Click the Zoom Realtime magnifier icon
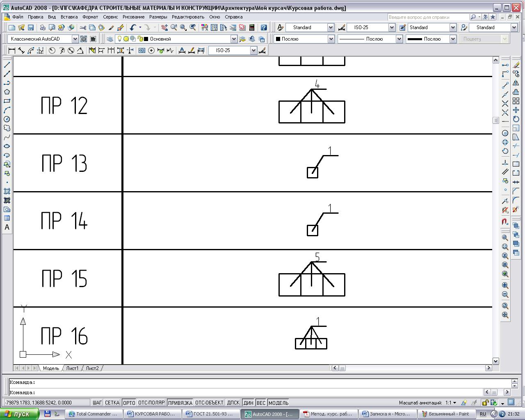Viewport: 525px width, 420px height. [174, 27]
